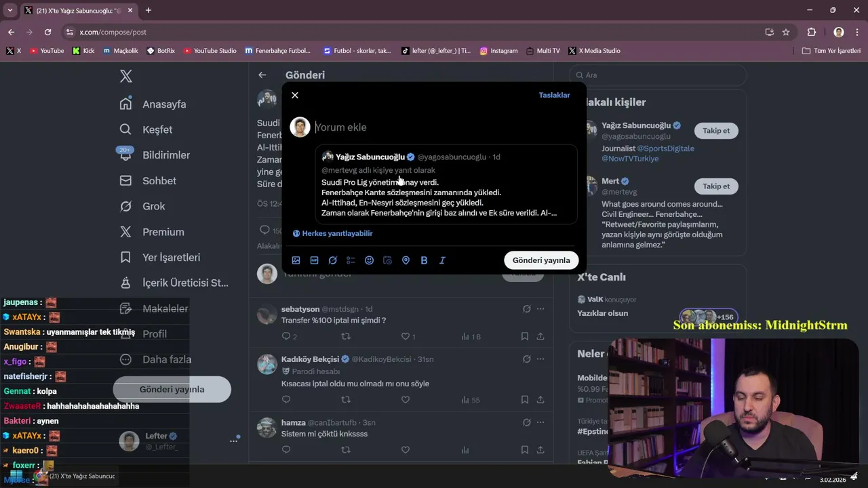
Task: Click Gönderi yayınla in compose dialog
Action: coord(541,260)
